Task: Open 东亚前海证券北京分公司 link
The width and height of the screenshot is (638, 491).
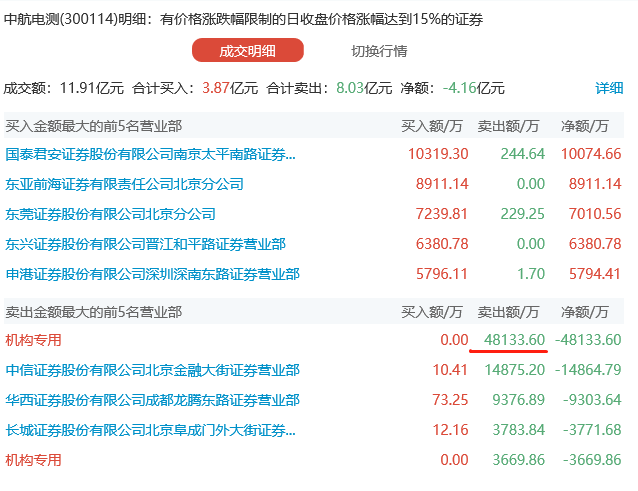Action: (x=125, y=184)
